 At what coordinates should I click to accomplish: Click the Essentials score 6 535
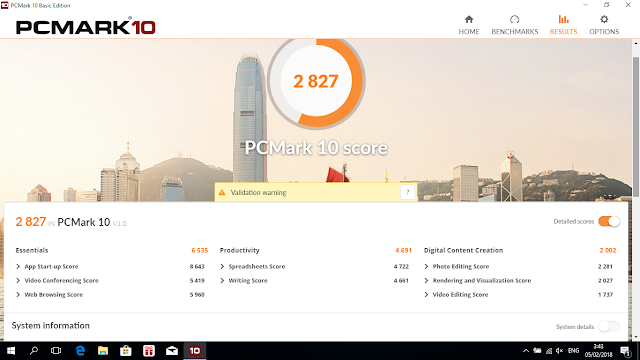coord(200,251)
